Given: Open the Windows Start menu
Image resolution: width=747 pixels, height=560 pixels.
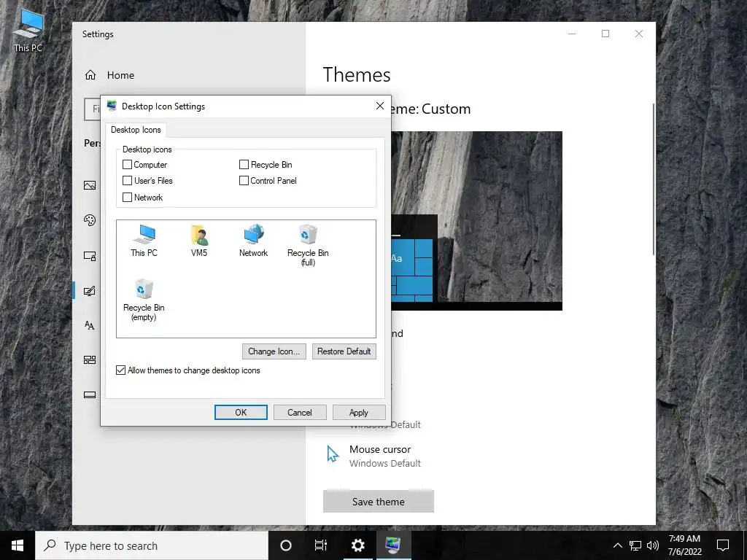Looking at the screenshot, I should click(18, 545).
